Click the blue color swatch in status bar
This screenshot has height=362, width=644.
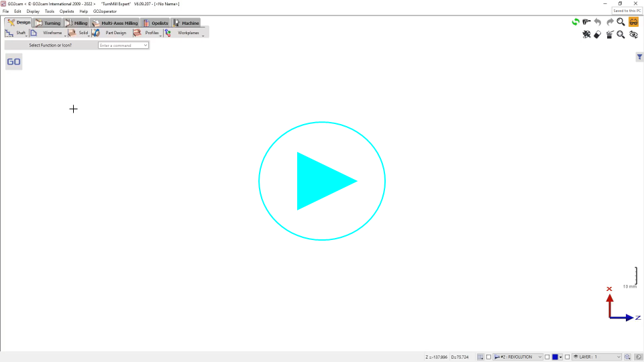pyautogui.click(x=555, y=357)
